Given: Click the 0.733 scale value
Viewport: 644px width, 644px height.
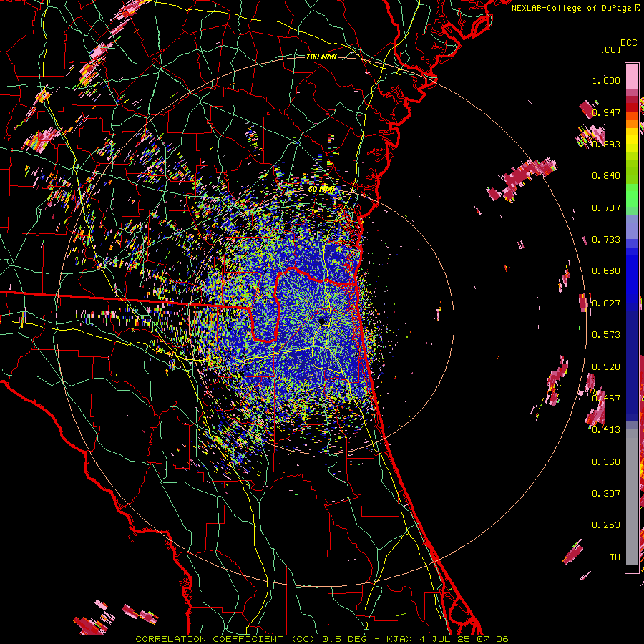Looking at the screenshot, I should pyautogui.click(x=606, y=240).
